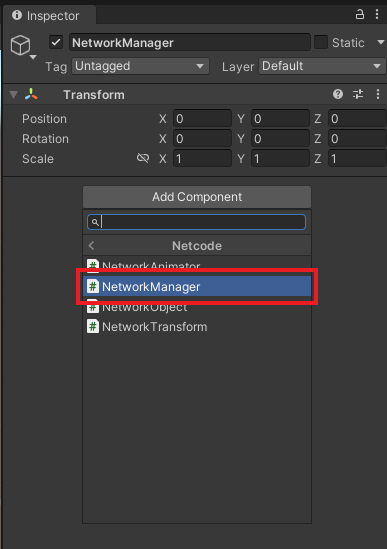
Task: Open the Inspector tab options menu
Action: [377, 14]
